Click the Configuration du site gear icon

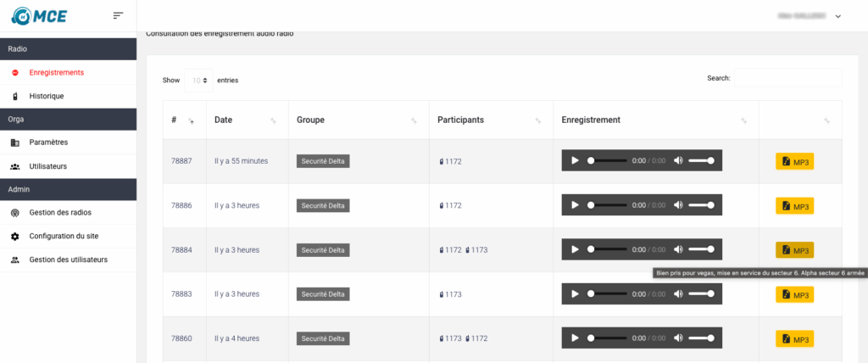15,236
